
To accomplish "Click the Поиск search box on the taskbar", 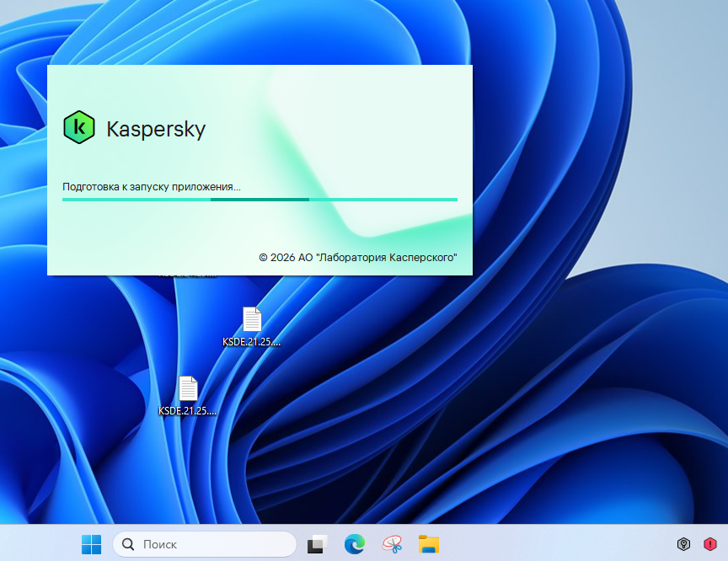I will click(x=204, y=544).
